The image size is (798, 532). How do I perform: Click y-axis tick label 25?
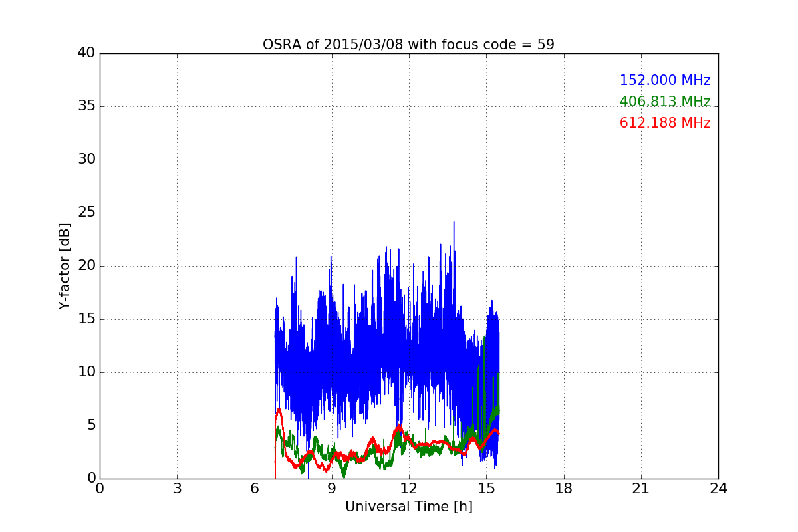point(86,213)
